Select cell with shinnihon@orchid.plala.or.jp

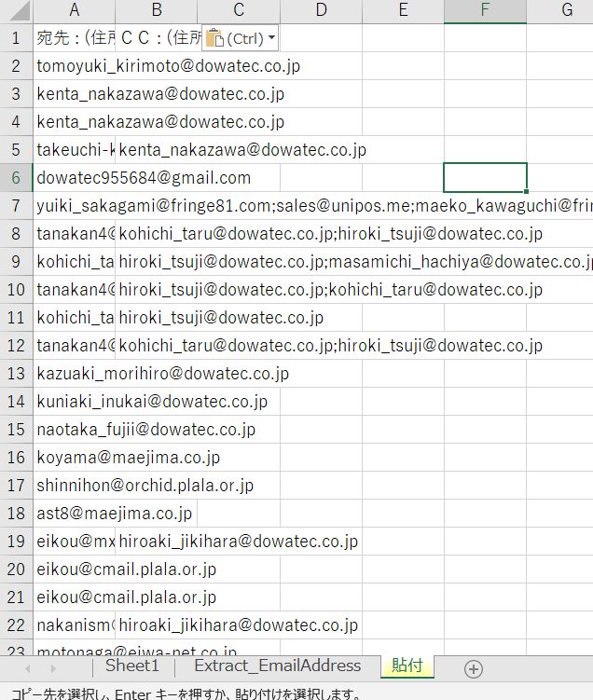tap(75, 486)
